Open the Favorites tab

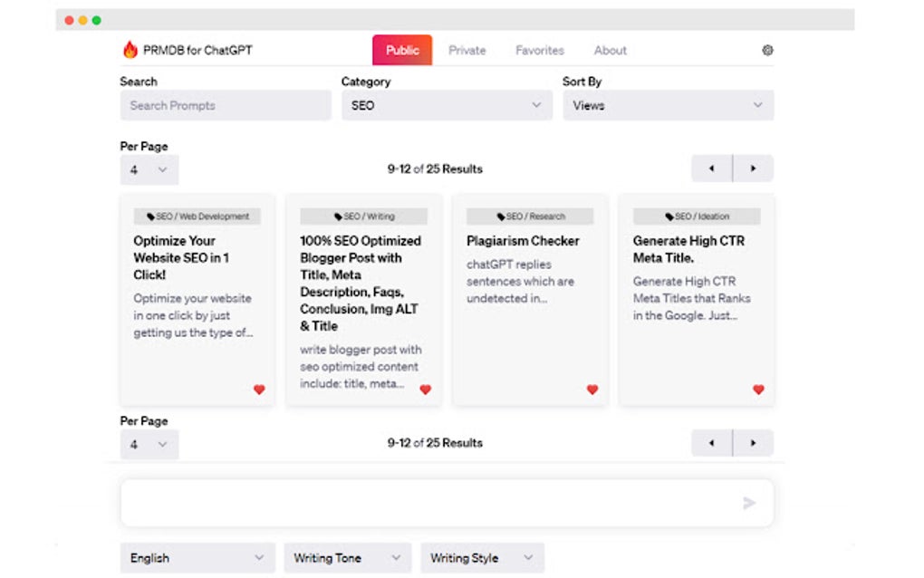539,51
